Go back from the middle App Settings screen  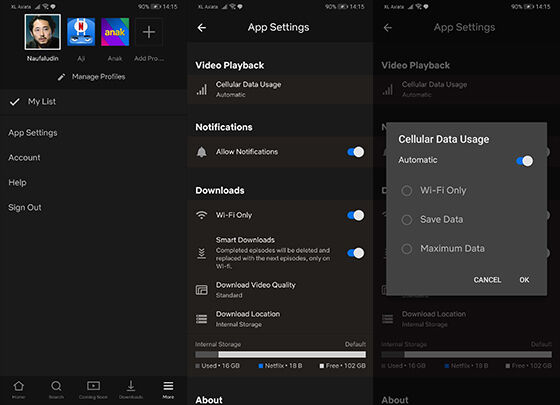(202, 28)
